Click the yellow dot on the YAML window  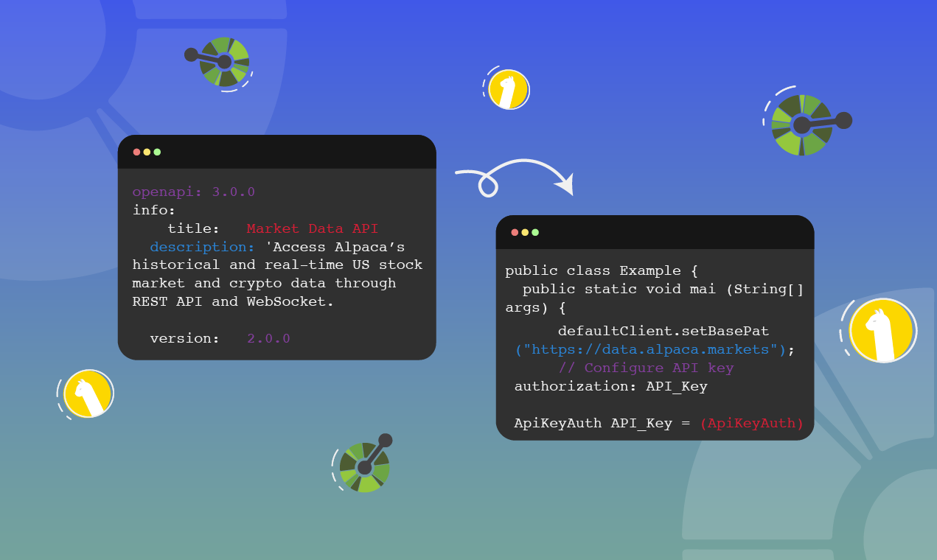(147, 152)
